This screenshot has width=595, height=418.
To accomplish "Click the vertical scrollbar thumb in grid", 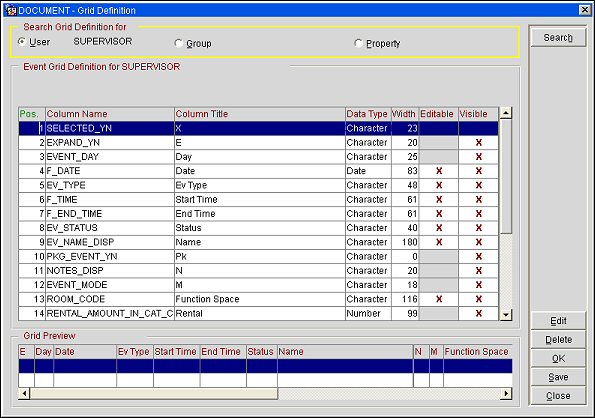I will pos(506,176).
